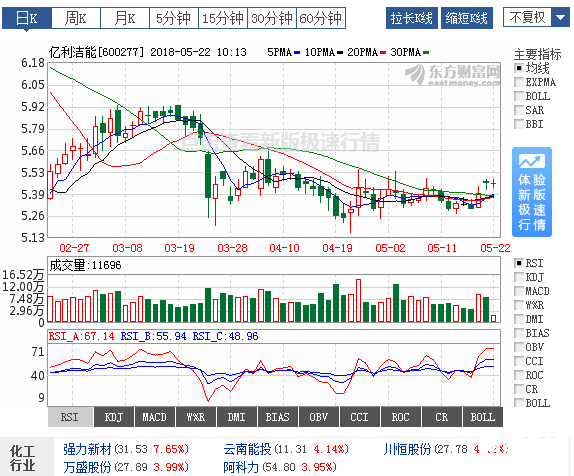Open the 体验新版极速行情 banner
The image size is (574, 476).
pos(532,192)
